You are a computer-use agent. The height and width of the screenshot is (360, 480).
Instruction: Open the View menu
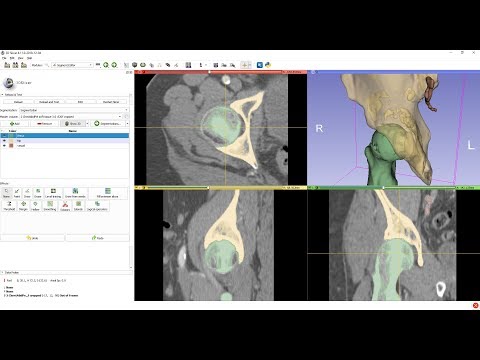point(20,58)
